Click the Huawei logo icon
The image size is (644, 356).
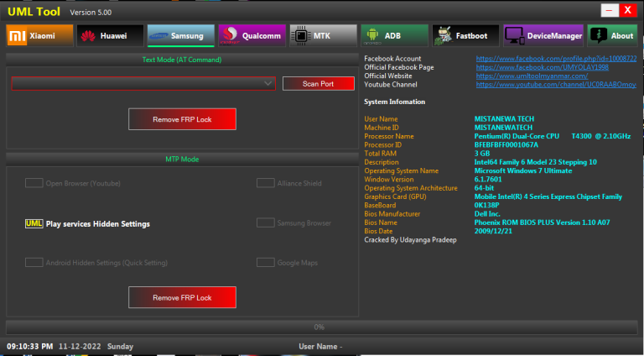[88, 36]
